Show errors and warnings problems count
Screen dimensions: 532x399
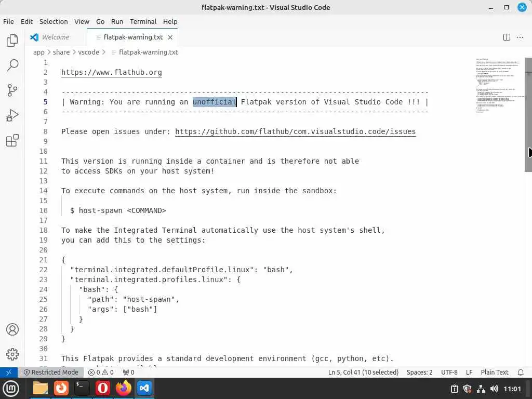(101, 372)
